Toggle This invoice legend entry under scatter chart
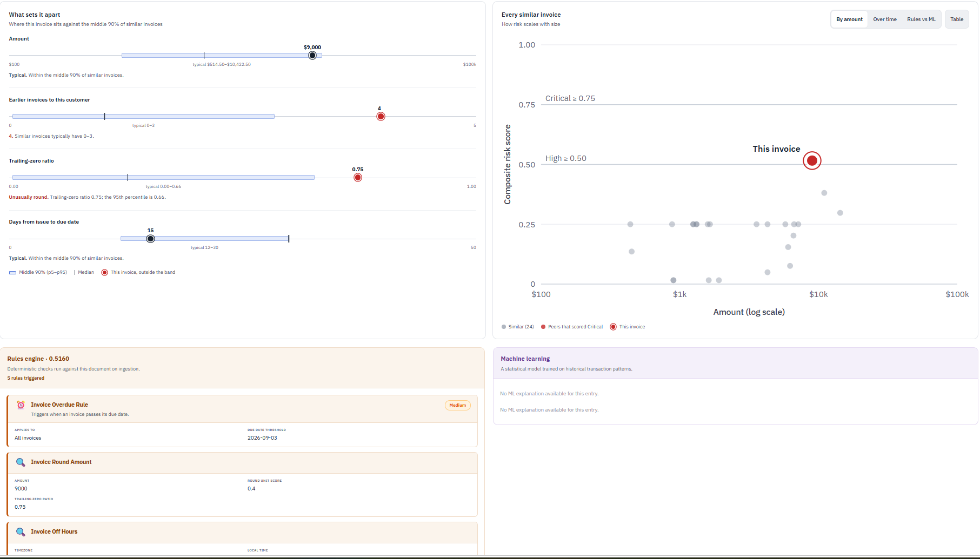The width and height of the screenshot is (980, 559). click(x=628, y=327)
